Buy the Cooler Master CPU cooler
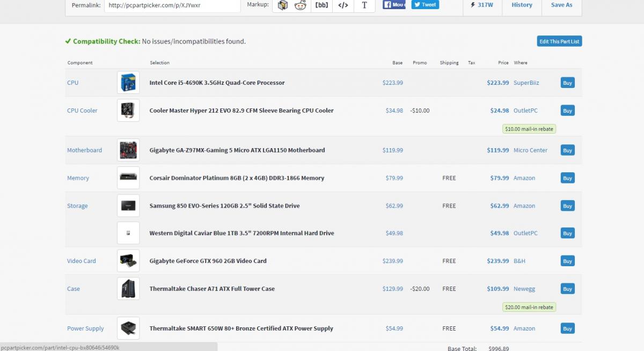This screenshot has width=644, height=351. point(567,111)
